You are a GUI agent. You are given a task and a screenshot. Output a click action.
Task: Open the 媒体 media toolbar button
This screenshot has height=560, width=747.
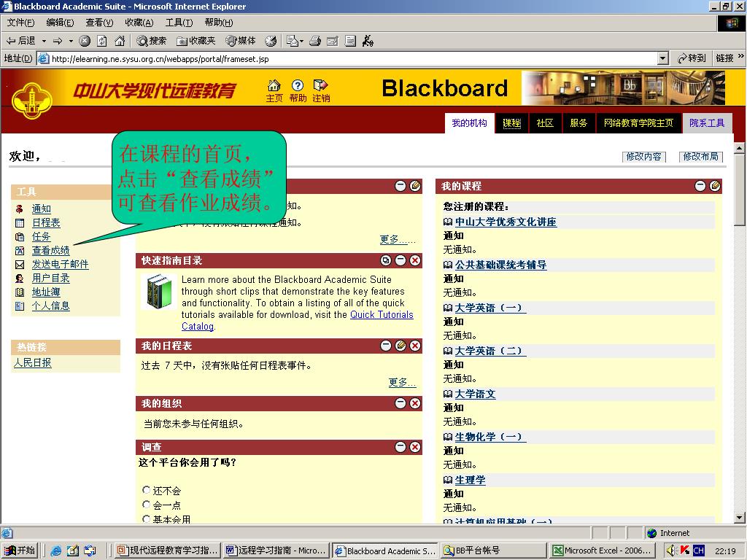click(x=241, y=41)
